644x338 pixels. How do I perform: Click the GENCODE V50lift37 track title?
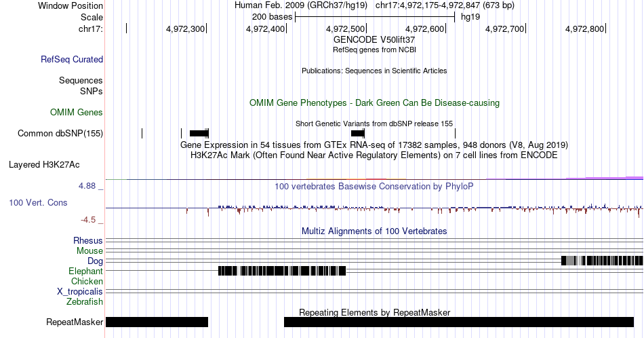click(x=374, y=39)
